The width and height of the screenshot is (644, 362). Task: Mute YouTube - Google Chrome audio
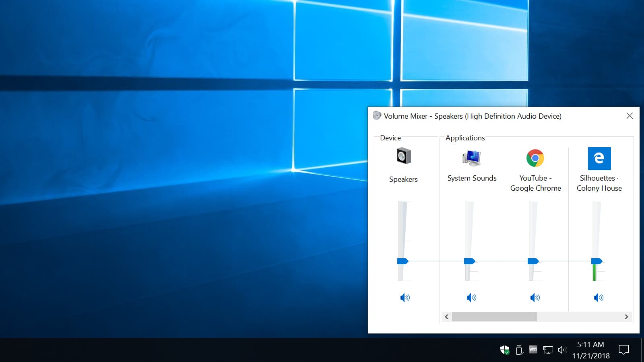(x=535, y=298)
